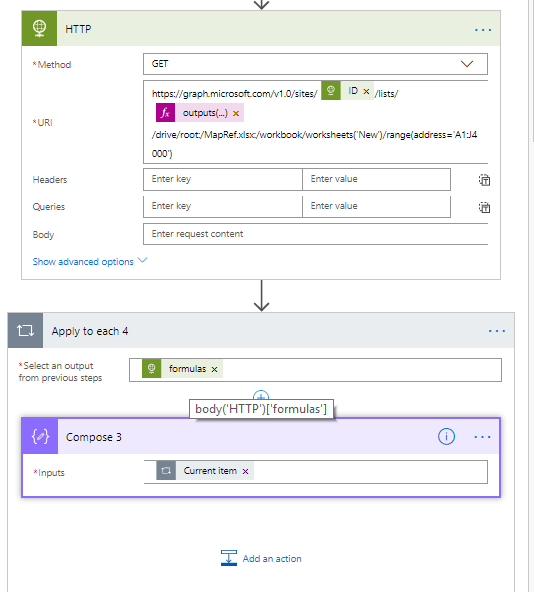Remove the ID token from URI
Screen dimensions: 534x592
pos(366,91)
